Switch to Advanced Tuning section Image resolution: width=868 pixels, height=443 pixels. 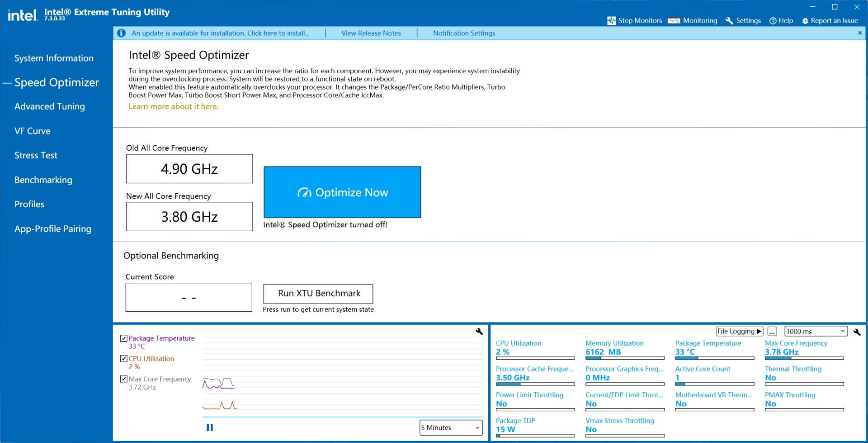pos(50,106)
